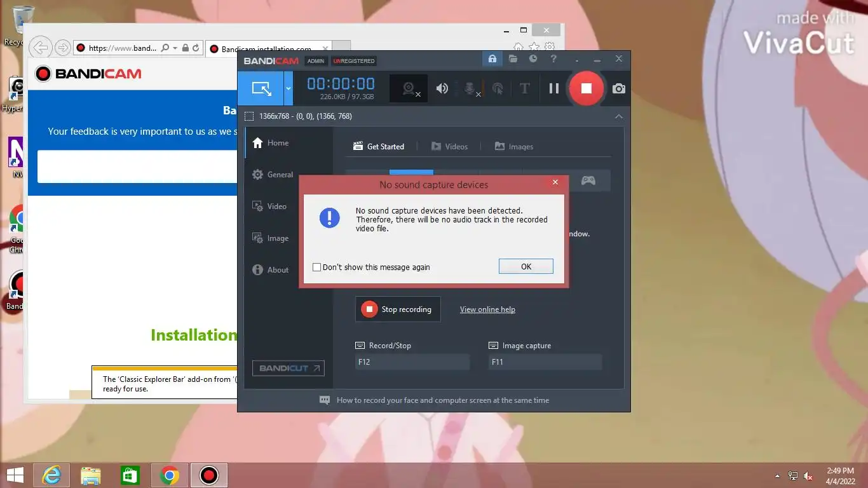Click OK in the sound devices dialog
Viewport: 868px width, 488px height.
pyautogui.click(x=526, y=267)
